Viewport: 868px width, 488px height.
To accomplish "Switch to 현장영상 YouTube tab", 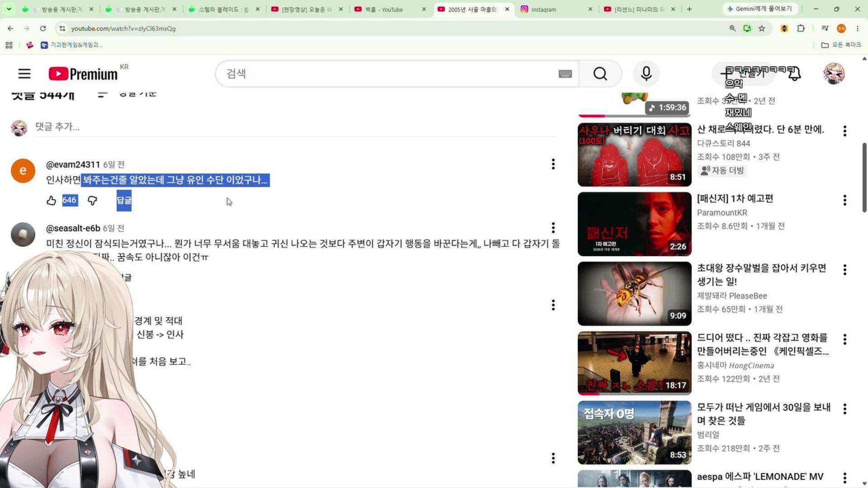I will pyautogui.click(x=307, y=9).
